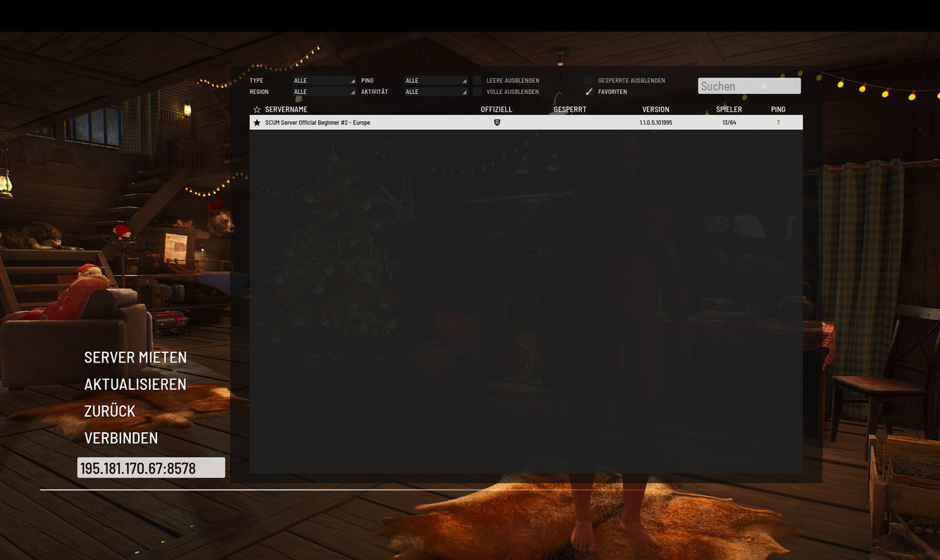Viewport: 940px width, 560px height.
Task: Toggle the Volle Ausblenden checkbox
Action: 477,92
